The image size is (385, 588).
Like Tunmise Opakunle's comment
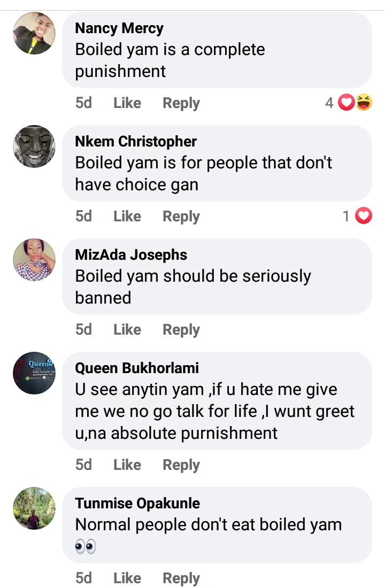127,578
